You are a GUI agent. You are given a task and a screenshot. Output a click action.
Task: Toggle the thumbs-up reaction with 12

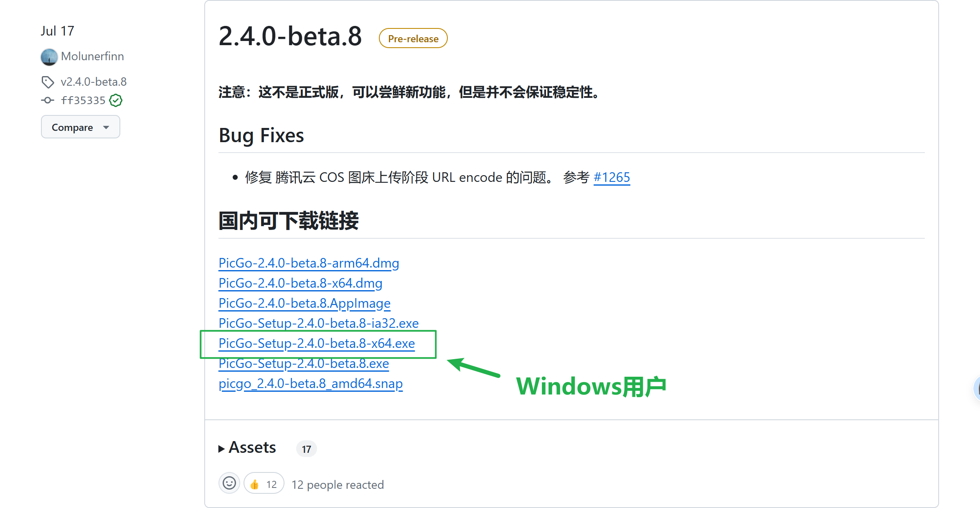pyautogui.click(x=264, y=484)
